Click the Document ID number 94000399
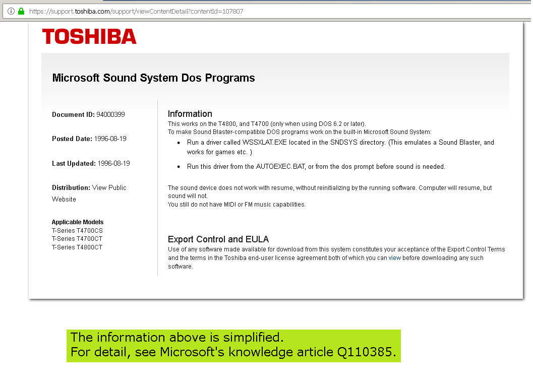533x392 pixels. point(110,115)
